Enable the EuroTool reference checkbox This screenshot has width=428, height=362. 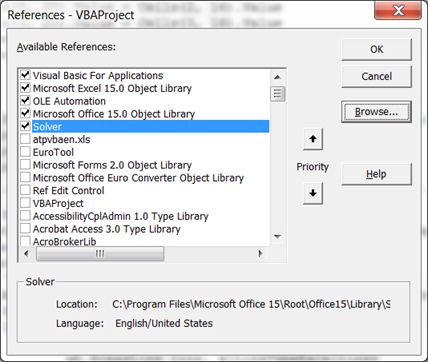pyautogui.click(x=25, y=152)
